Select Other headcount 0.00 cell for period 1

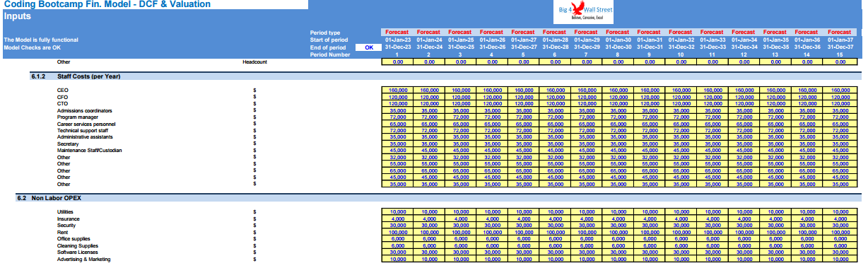point(397,62)
